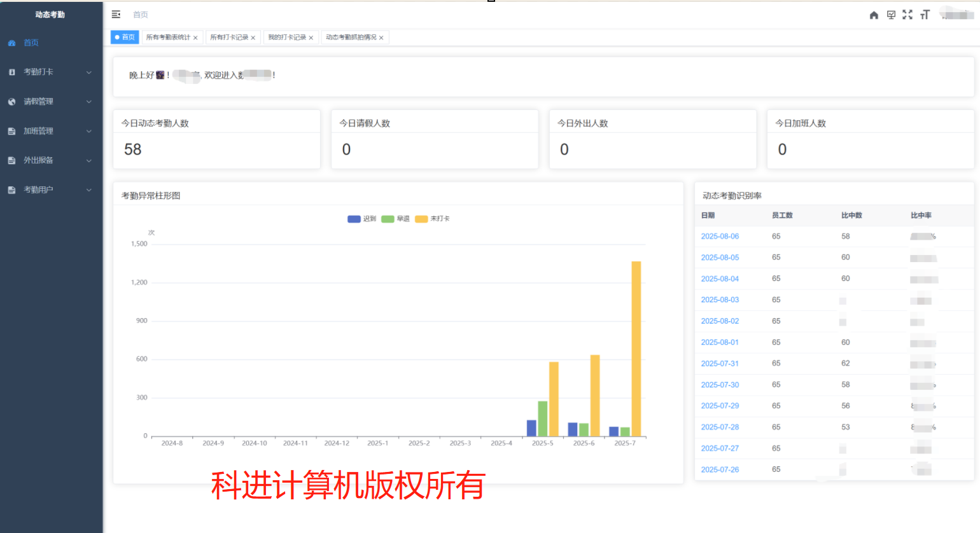Open the blurred user account menu
Viewport: 980px width, 533px height.
956,14
